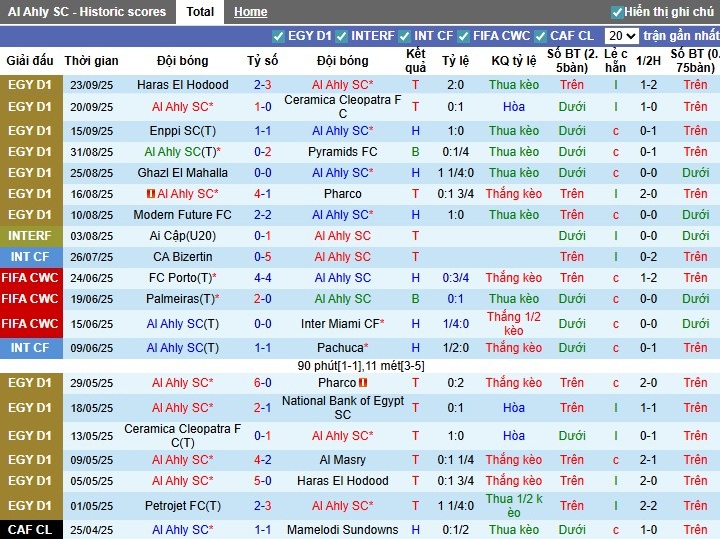Screen dimensions: 720x539
Task: Uncheck the Hiển thị ghi chú option
Action: click(617, 12)
